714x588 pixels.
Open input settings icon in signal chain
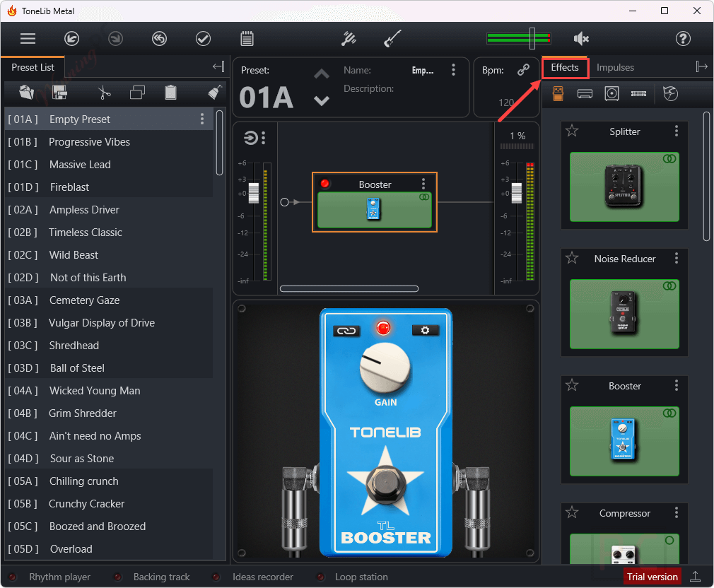(250, 137)
